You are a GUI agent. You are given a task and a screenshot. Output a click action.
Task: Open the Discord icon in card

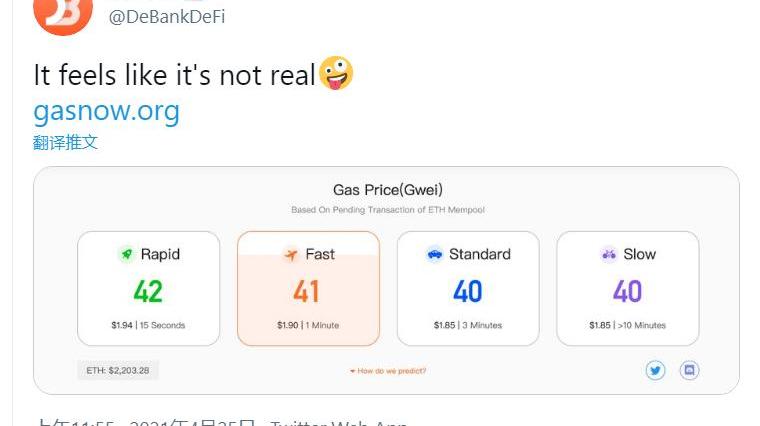click(689, 370)
